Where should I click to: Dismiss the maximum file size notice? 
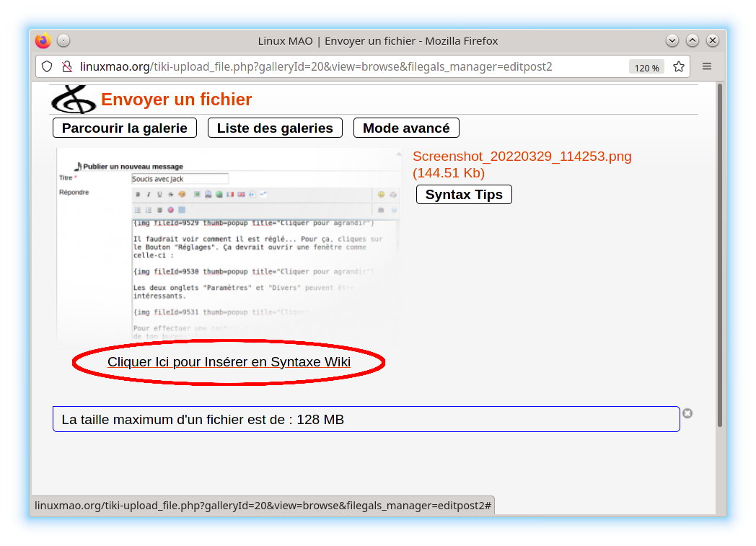687,413
